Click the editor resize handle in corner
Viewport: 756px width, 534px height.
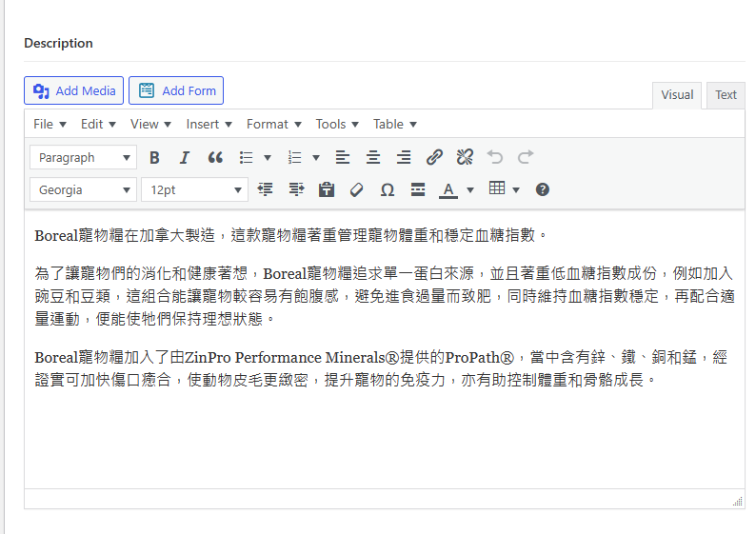point(738,502)
